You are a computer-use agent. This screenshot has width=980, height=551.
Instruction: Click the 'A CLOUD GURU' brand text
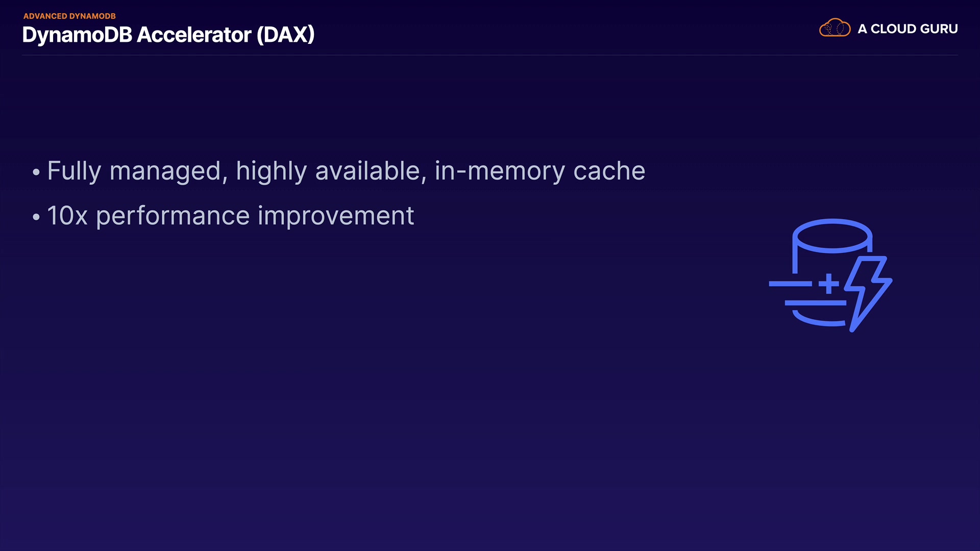(908, 29)
